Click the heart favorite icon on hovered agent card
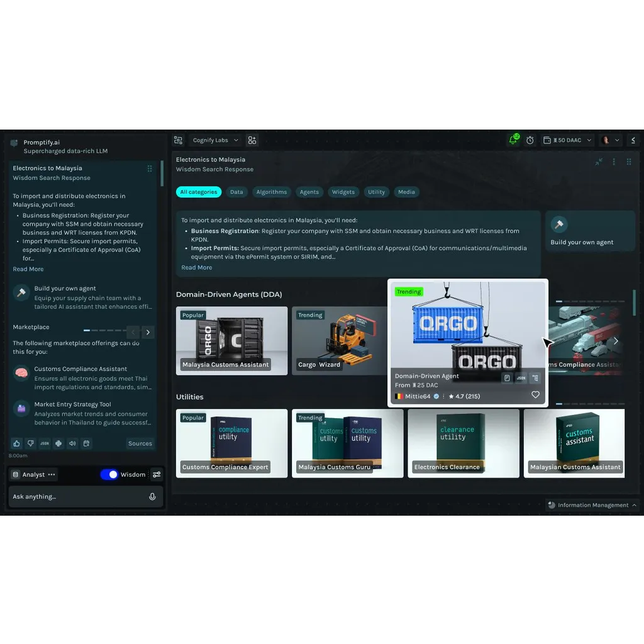 (535, 395)
